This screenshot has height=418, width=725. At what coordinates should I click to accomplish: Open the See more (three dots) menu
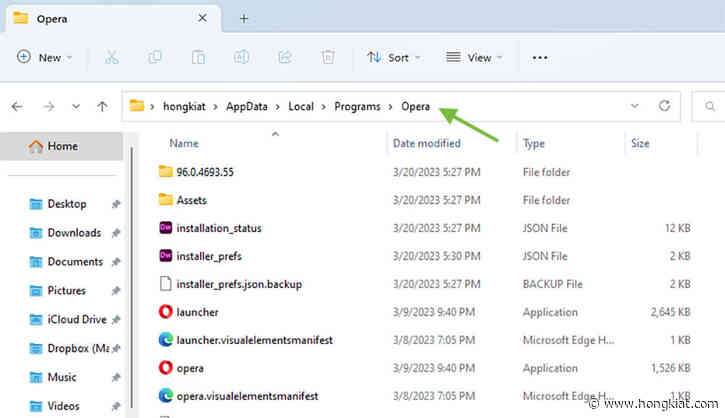point(540,58)
